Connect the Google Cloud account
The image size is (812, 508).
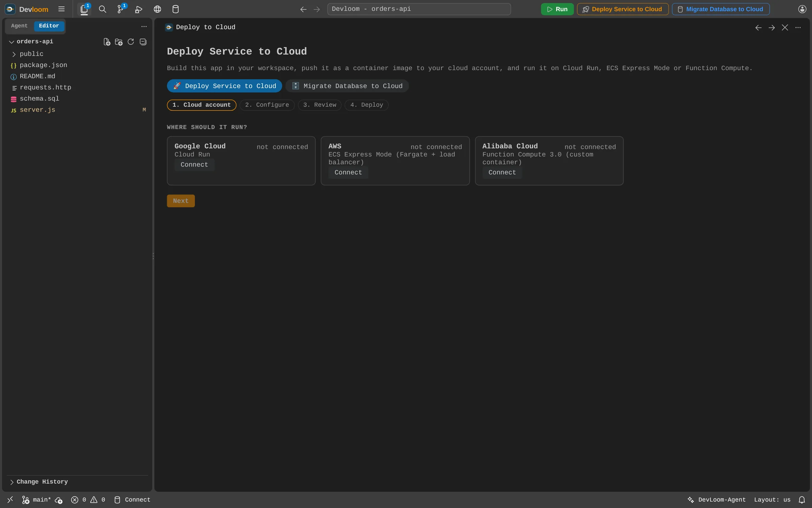click(194, 165)
